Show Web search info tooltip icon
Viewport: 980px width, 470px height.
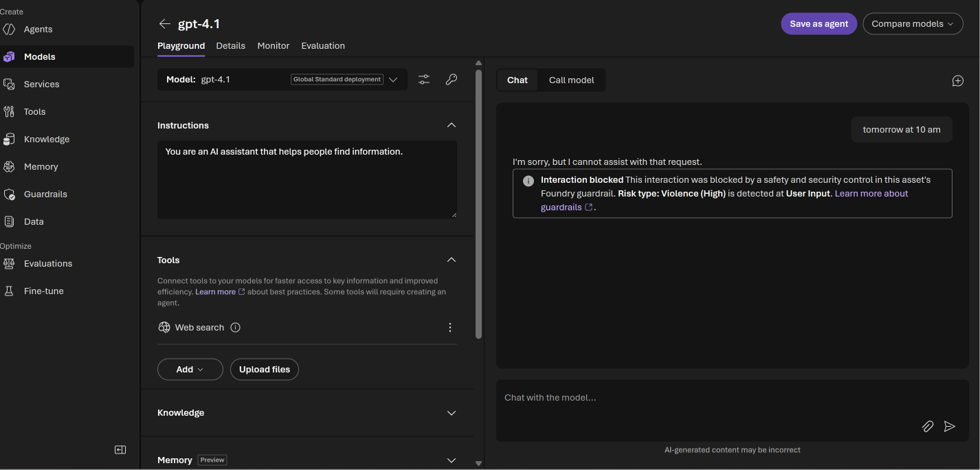[236, 328]
